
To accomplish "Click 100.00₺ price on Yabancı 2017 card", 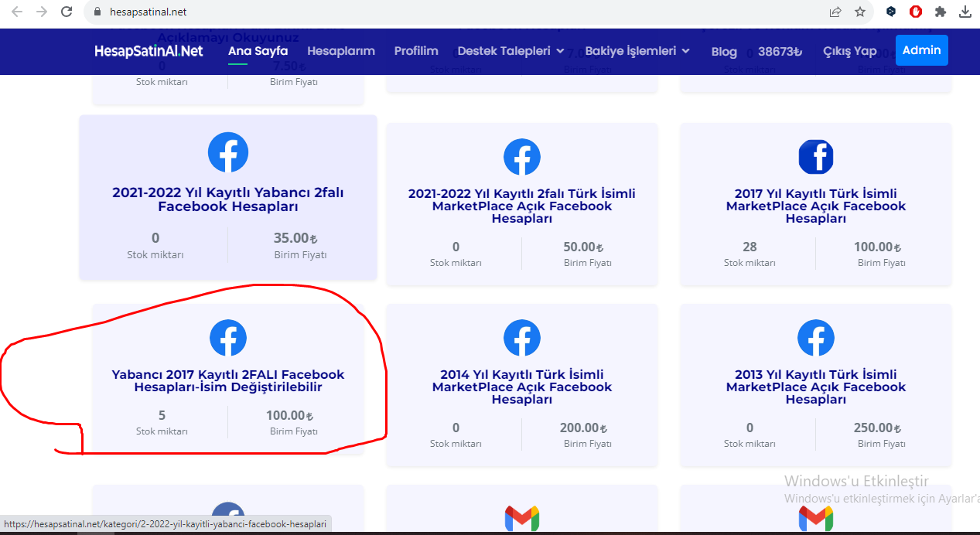I will (290, 415).
